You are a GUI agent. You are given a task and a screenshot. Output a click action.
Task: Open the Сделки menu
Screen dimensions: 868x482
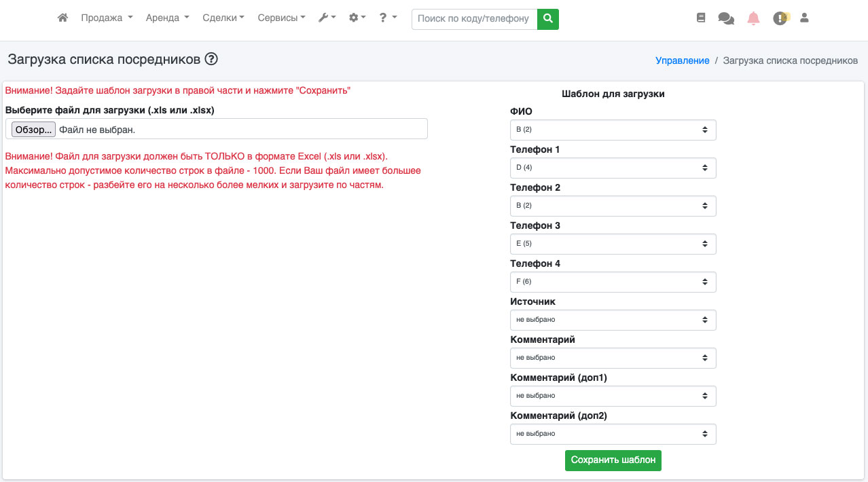pos(223,18)
